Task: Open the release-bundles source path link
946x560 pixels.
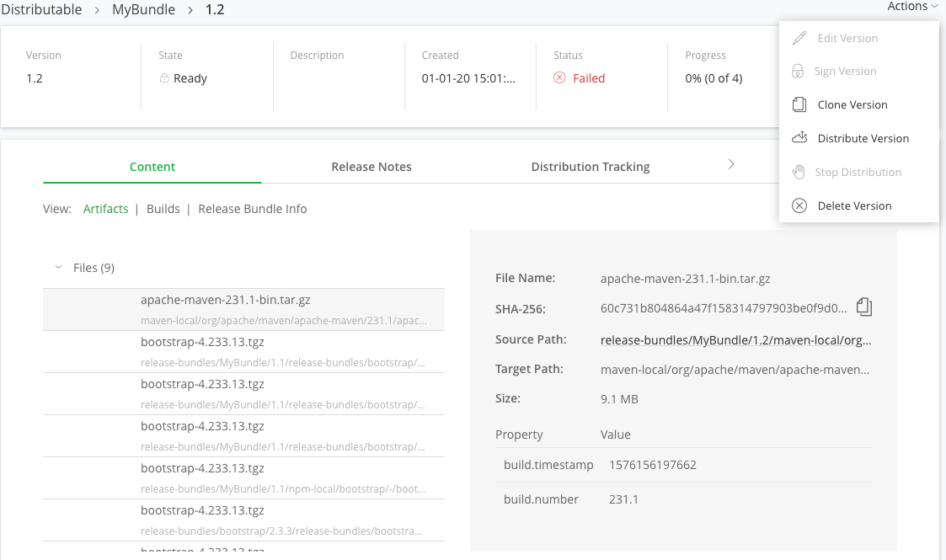Action: click(735, 340)
